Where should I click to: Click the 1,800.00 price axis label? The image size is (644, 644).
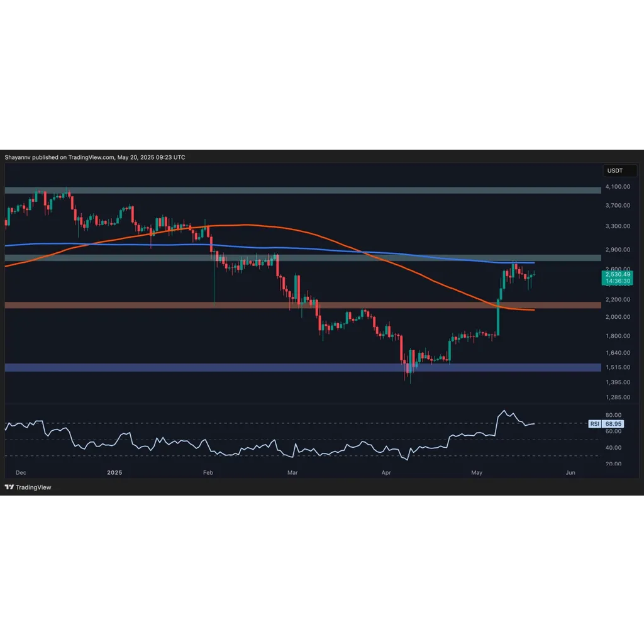click(618, 336)
